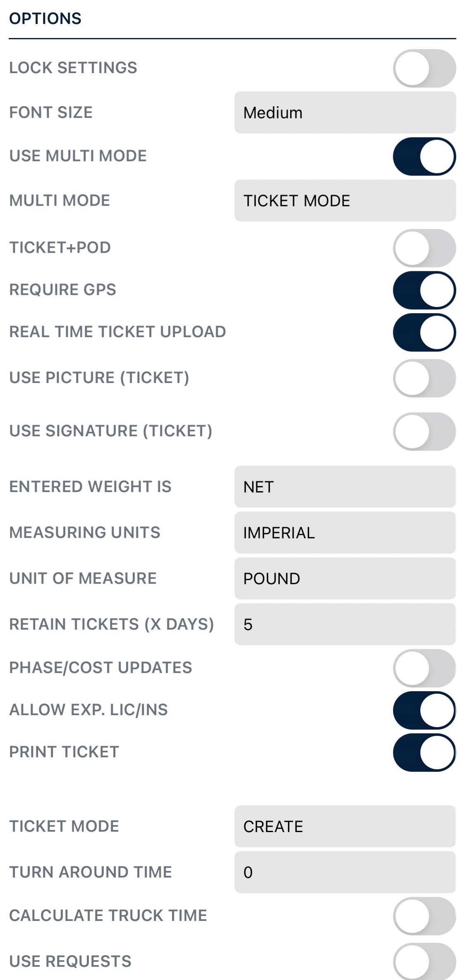Enable Calculate Truck Time switch

[424, 916]
